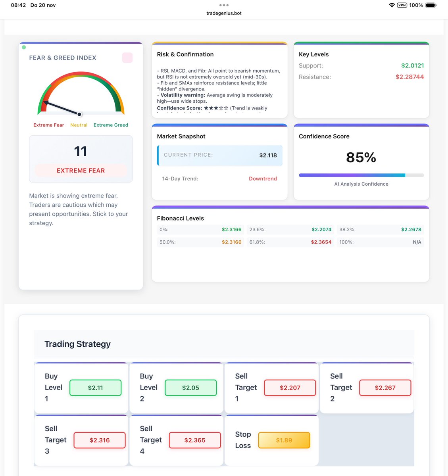
Task: Click the Fibonacci 61.8% value $2.3654
Action: click(321, 242)
